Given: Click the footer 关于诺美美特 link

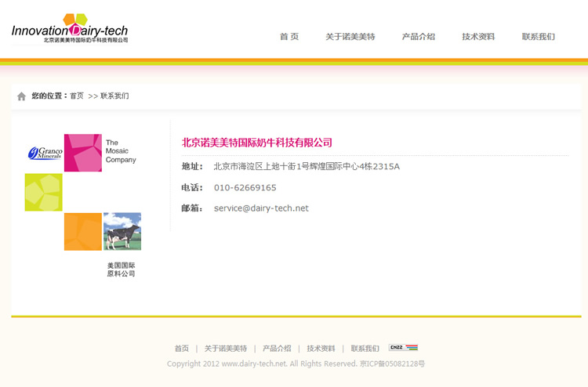Looking at the screenshot, I should click(x=226, y=349).
